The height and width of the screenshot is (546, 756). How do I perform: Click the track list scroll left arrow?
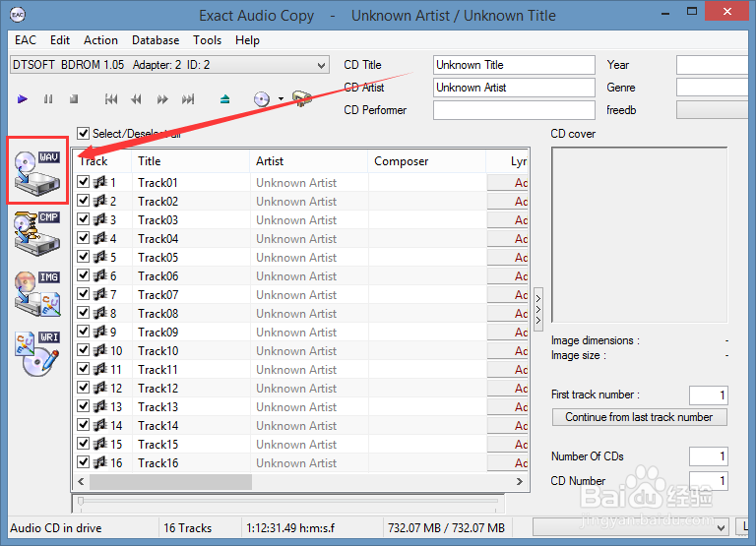click(81, 481)
